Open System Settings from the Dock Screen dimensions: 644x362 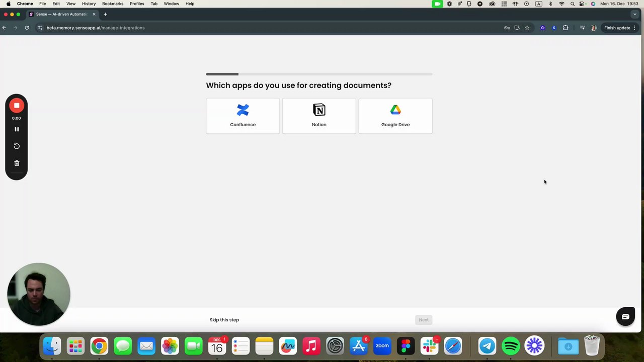click(335, 346)
